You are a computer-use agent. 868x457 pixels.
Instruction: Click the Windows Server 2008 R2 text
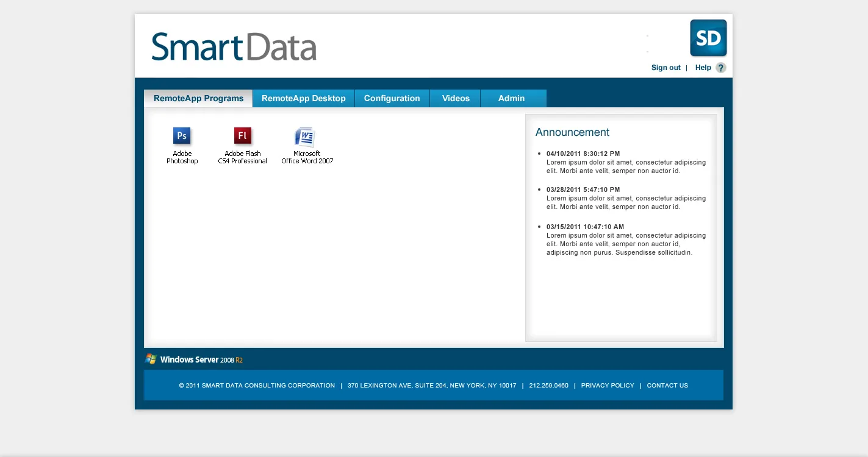click(x=201, y=360)
